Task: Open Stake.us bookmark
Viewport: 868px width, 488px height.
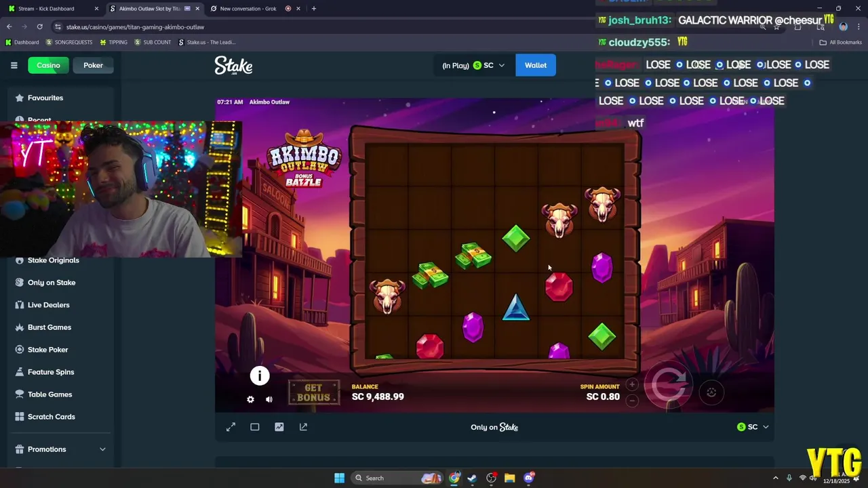Action: point(207,42)
